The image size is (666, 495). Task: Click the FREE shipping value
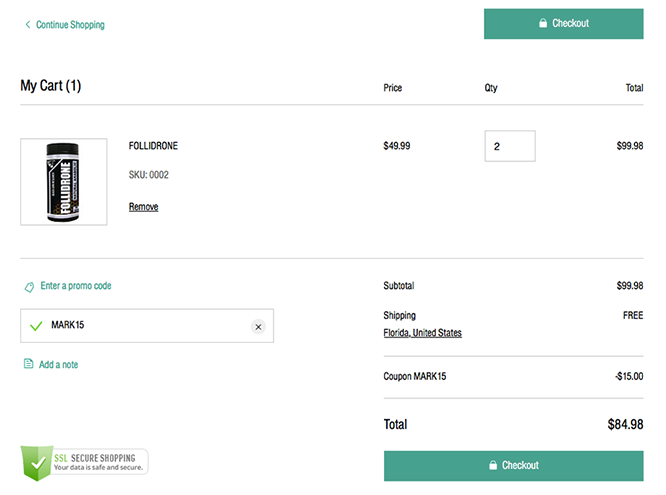tap(633, 315)
